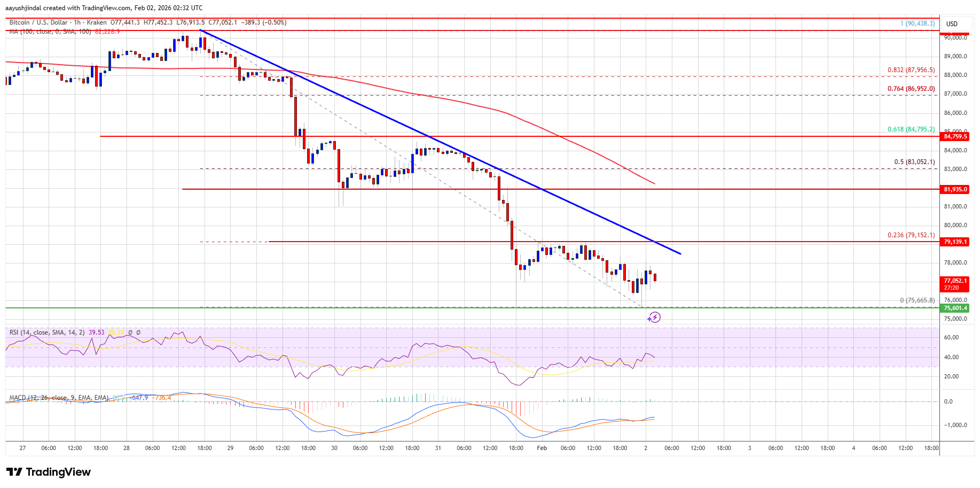Click the red 84,759.5 price axis label
This screenshot has width=980, height=488.
pyautogui.click(x=955, y=136)
